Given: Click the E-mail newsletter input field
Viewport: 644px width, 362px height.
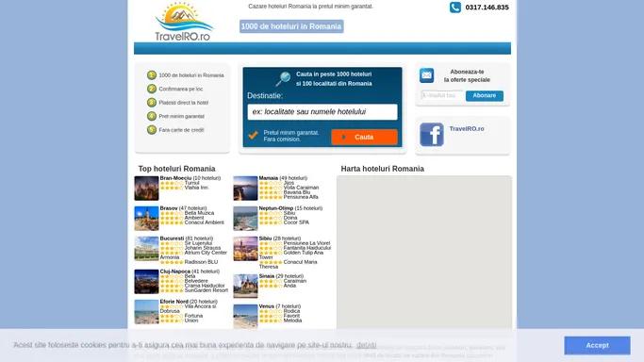Looking at the screenshot, I should coord(442,95).
